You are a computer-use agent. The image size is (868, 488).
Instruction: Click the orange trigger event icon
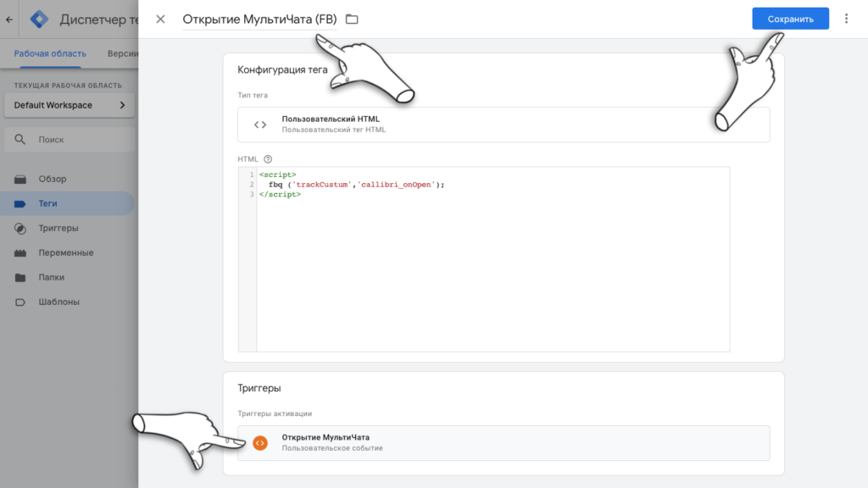pyautogui.click(x=260, y=442)
